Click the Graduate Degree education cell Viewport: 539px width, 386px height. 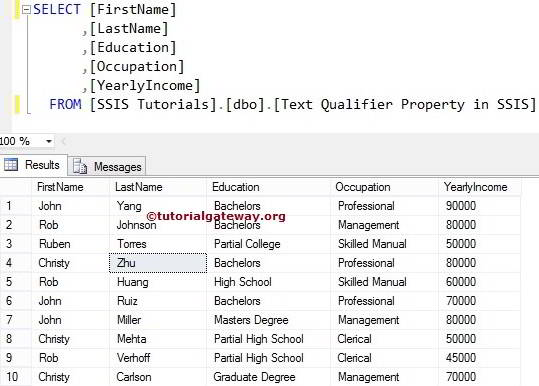click(268, 377)
